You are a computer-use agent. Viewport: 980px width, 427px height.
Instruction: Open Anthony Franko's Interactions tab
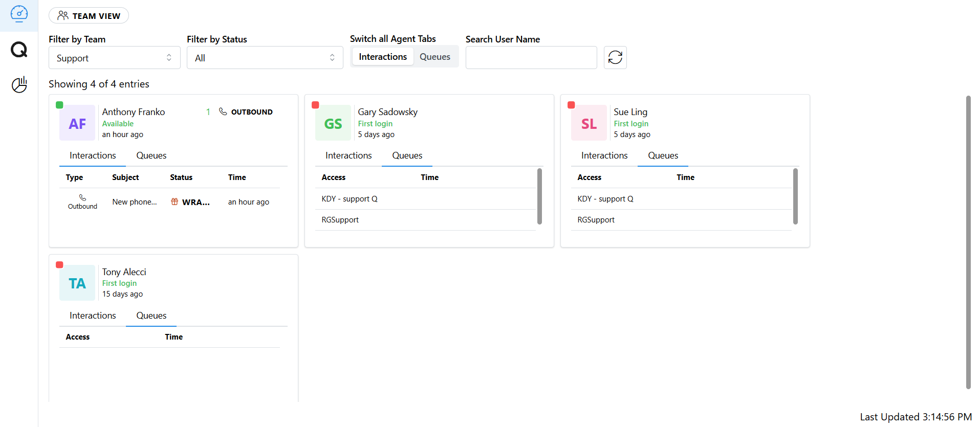(x=93, y=155)
